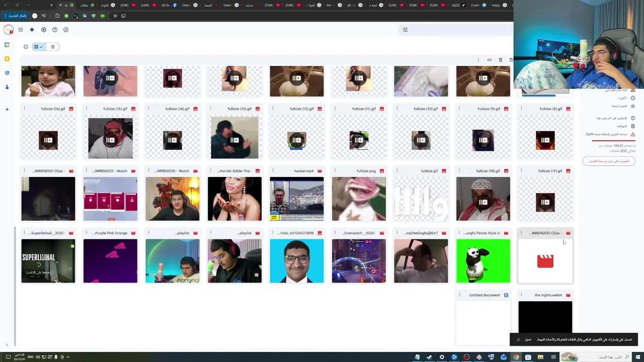Viewport: 644px width, 362px height.
Task: Open options menu for fullsize (13).gif
Action: 210,109
